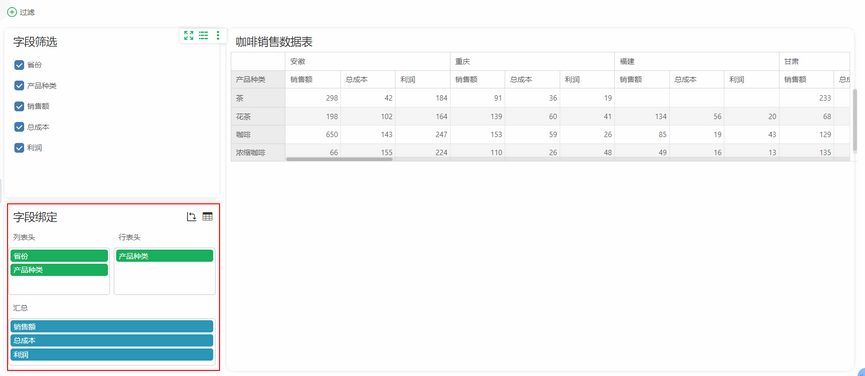The width and height of the screenshot is (865, 376).
Task: Click the table icon in 字段绑定 panel
Action: (x=207, y=217)
